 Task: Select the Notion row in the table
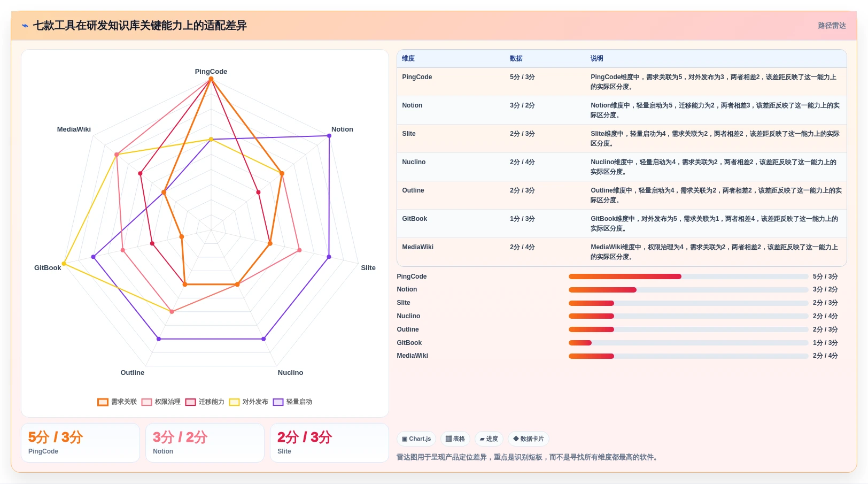[622, 110]
